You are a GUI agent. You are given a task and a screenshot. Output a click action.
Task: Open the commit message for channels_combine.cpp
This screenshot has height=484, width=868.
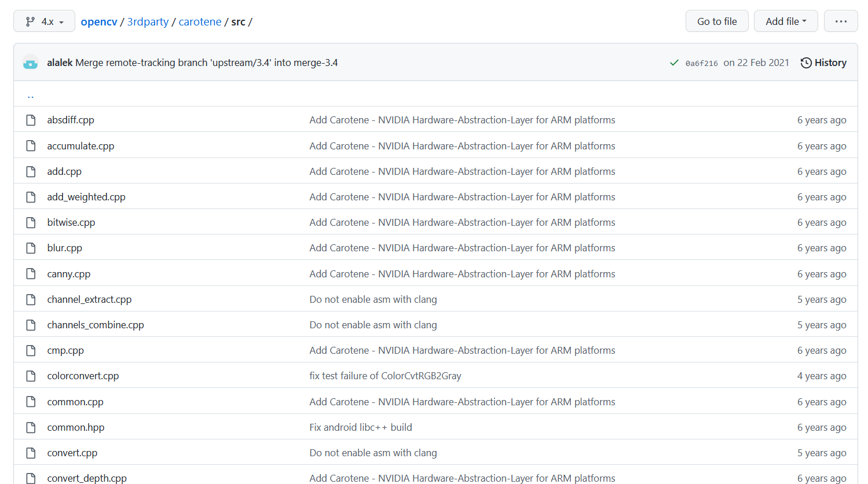pos(373,325)
